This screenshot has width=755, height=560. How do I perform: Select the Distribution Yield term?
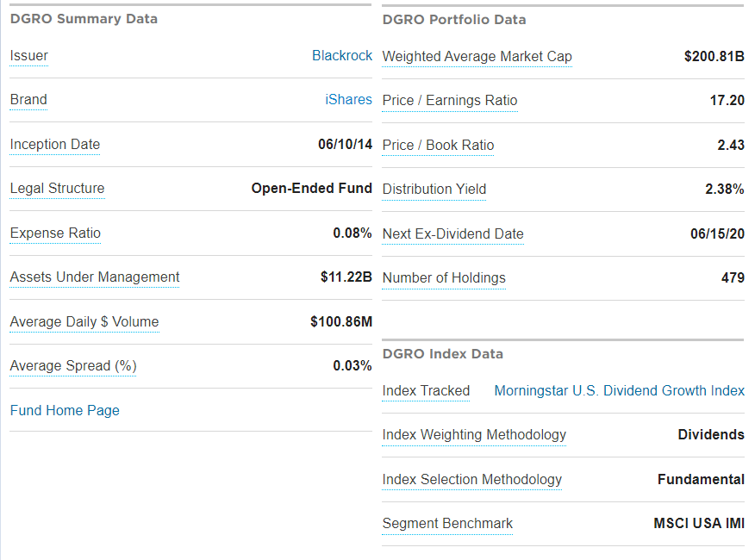434,189
